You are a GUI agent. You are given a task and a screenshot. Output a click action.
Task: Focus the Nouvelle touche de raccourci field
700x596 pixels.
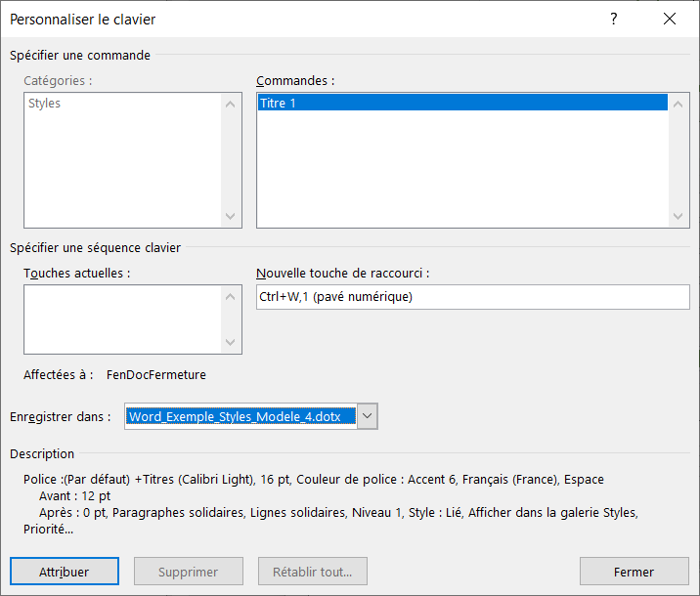point(472,297)
